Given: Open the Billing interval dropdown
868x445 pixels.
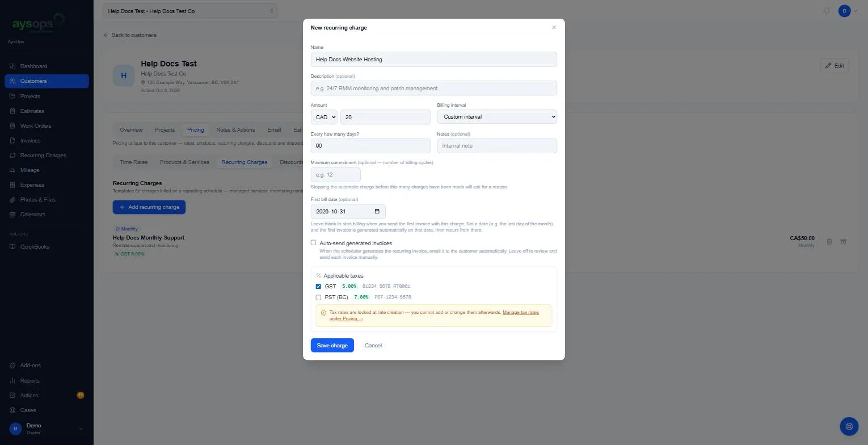Looking at the screenshot, I should pos(497,117).
